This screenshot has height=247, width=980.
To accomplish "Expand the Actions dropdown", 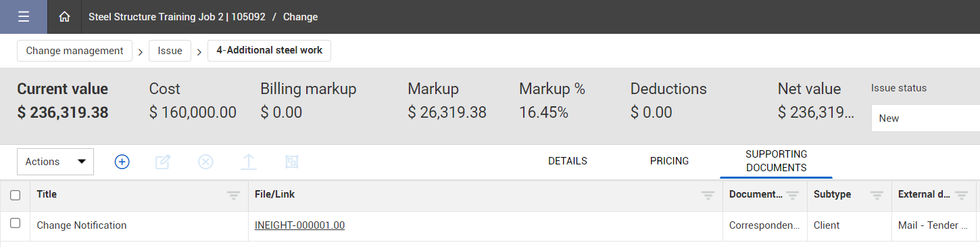I will (55, 162).
